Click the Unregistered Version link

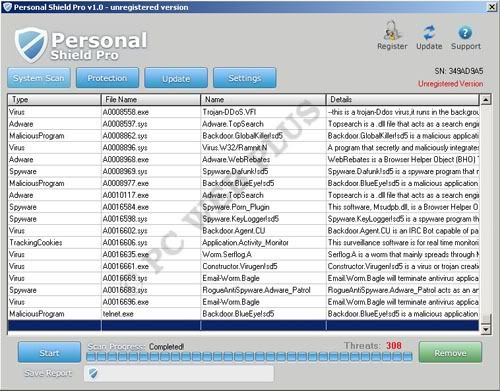point(450,84)
